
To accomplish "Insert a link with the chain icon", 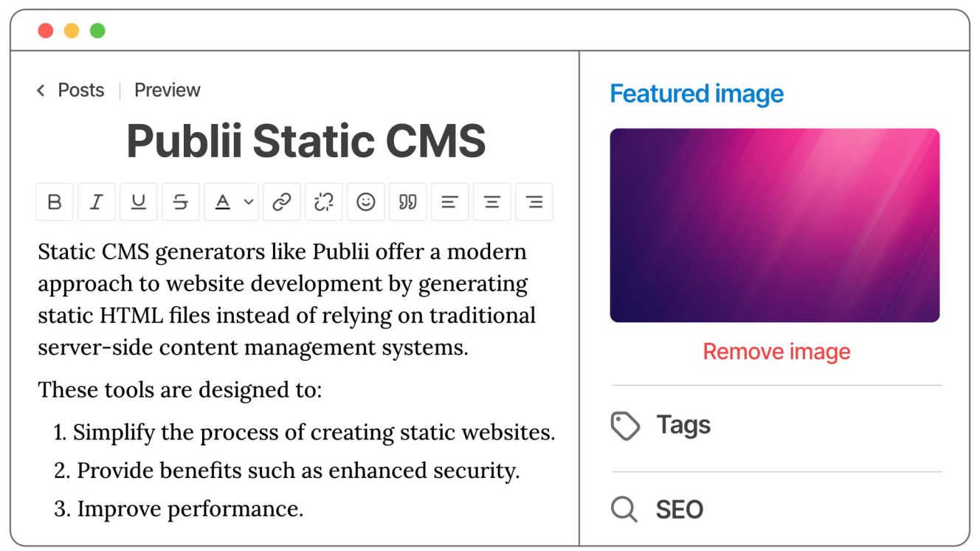I will (x=282, y=202).
